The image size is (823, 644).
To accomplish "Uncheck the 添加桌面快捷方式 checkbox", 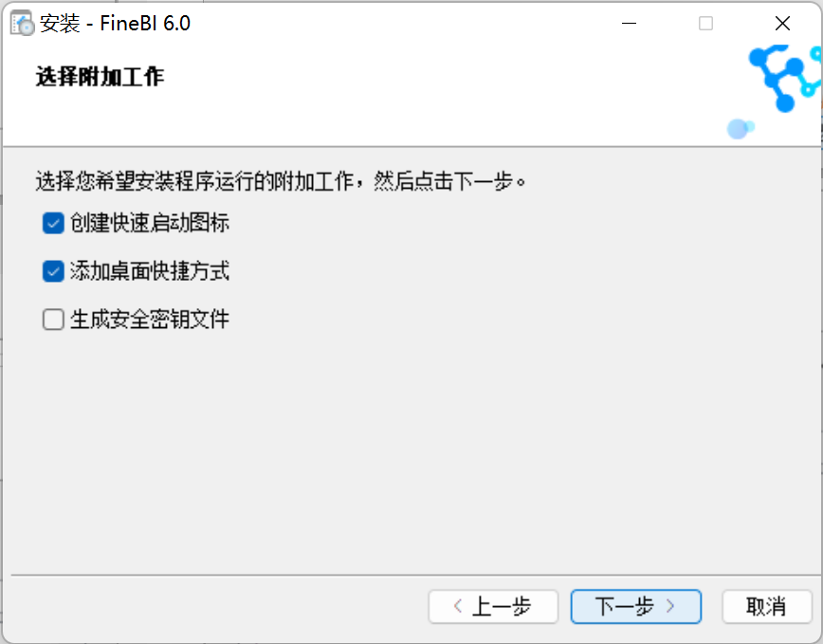I will pos(53,271).
